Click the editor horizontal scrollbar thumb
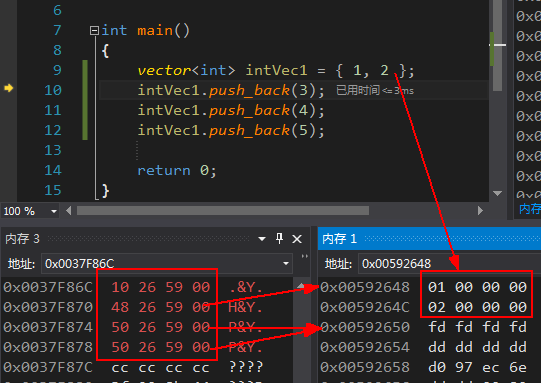Viewport: 541px width, 383px height. click(223, 210)
